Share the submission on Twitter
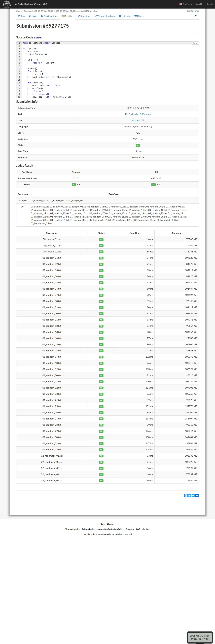This screenshot has height=644, width=215. point(190,496)
